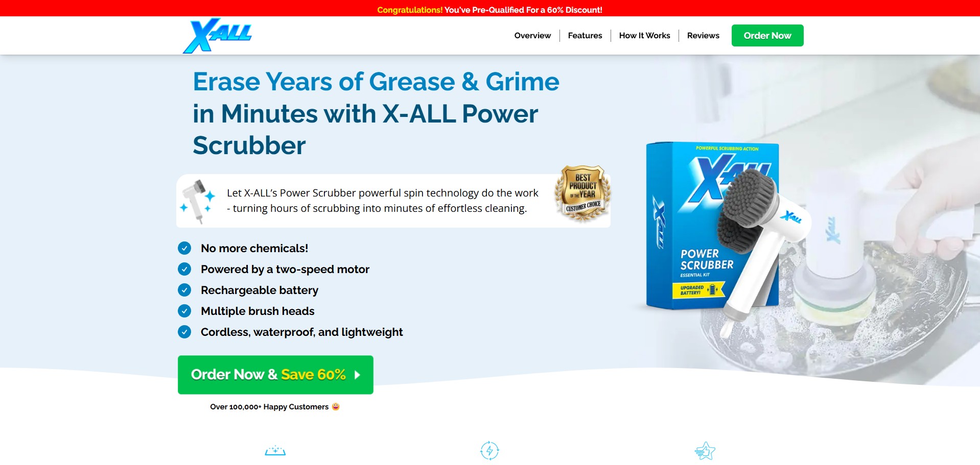
Task: Open the Overview nav link
Action: pyautogui.click(x=532, y=35)
